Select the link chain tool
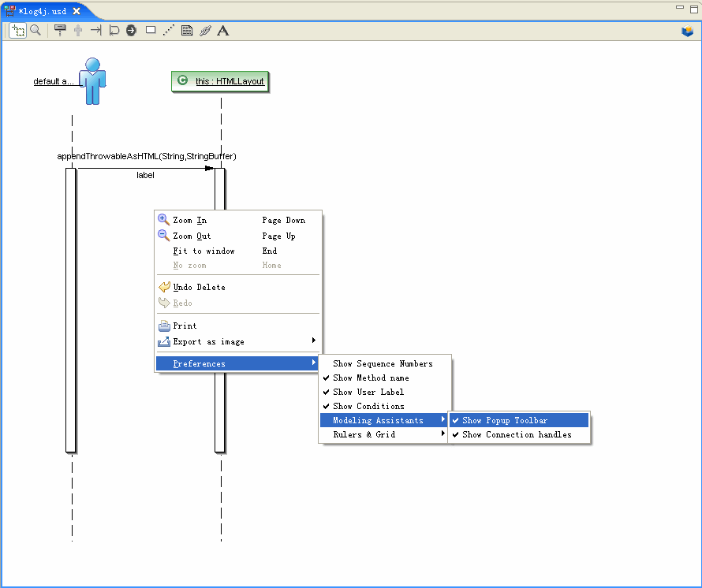This screenshot has width=702, height=588. tap(205, 31)
